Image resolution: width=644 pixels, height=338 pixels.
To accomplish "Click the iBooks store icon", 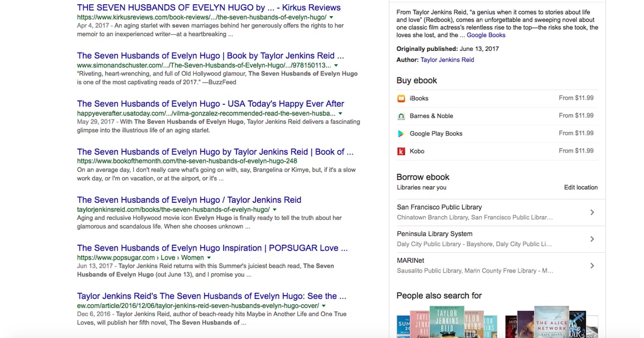I will click(x=401, y=98).
